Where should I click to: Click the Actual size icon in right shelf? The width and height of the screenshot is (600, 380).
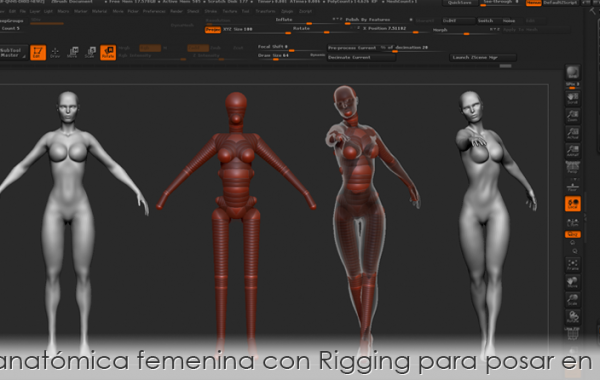pos(572,133)
